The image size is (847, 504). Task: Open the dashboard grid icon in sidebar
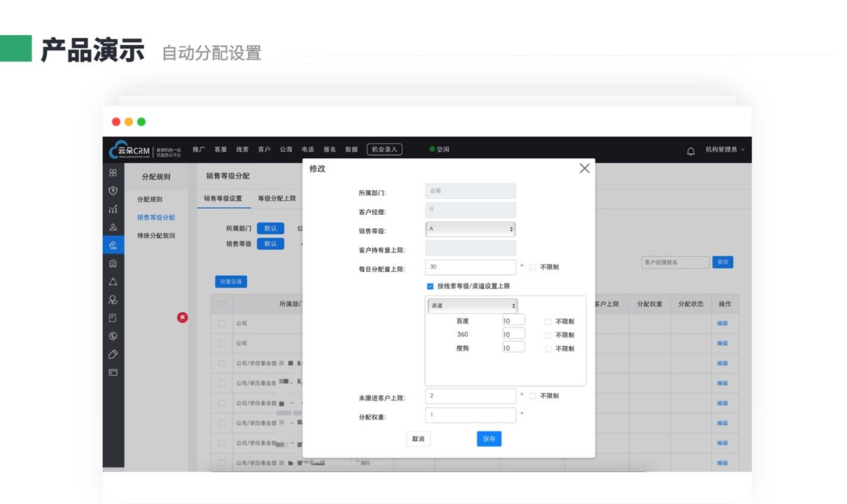[x=113, y=172]
